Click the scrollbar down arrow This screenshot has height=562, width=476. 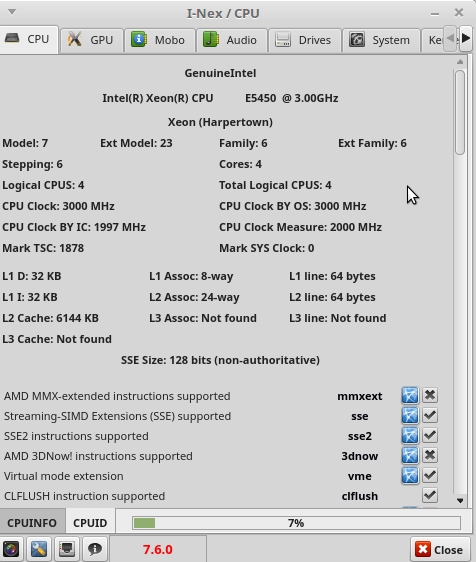460,500
